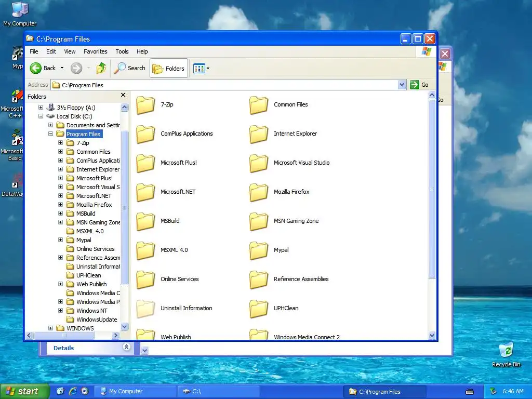Select the Mypal folder icon in file list
The image size is (532, 399).
click(259, 250)
